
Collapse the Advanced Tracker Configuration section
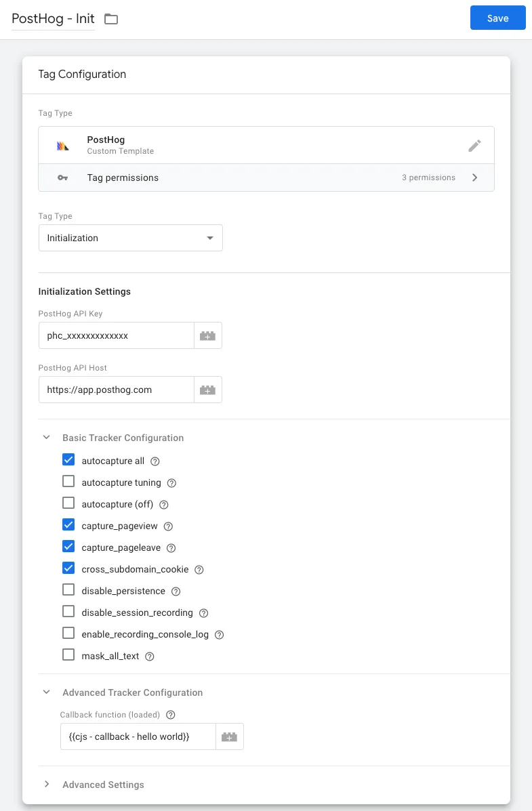pos(46,692)
